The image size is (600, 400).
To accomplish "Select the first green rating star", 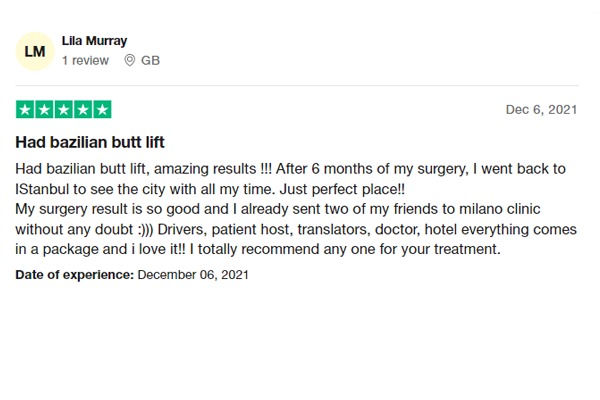I will click(x=25, y=109).
